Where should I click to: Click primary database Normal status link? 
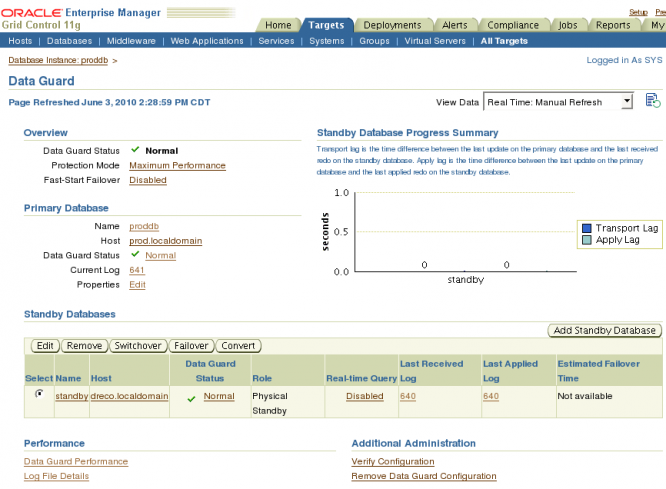pos(161,255)
